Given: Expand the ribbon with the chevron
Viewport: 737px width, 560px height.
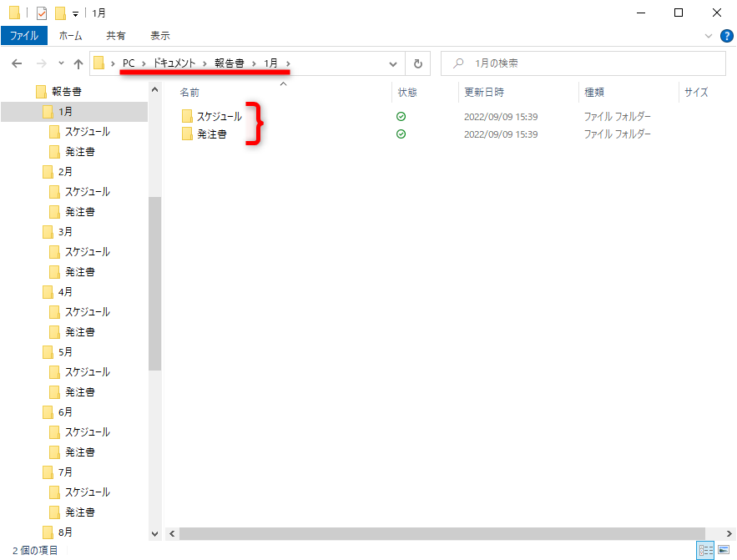Looking at the screenshot, I should click(x=709, y=36).
